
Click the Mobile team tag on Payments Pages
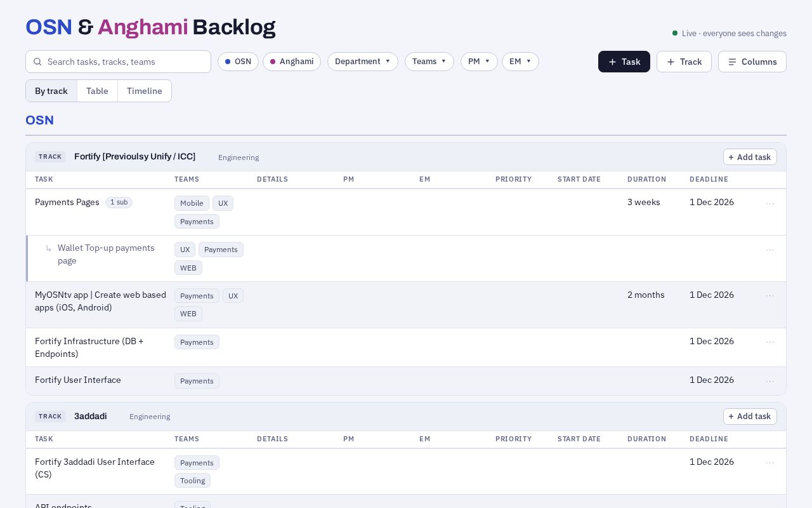[192, 203]
